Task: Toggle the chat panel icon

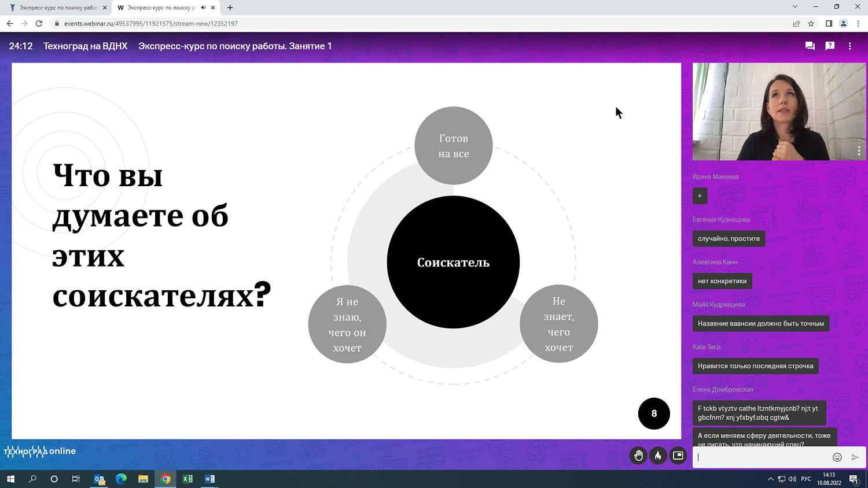Action: click(810, 46)
